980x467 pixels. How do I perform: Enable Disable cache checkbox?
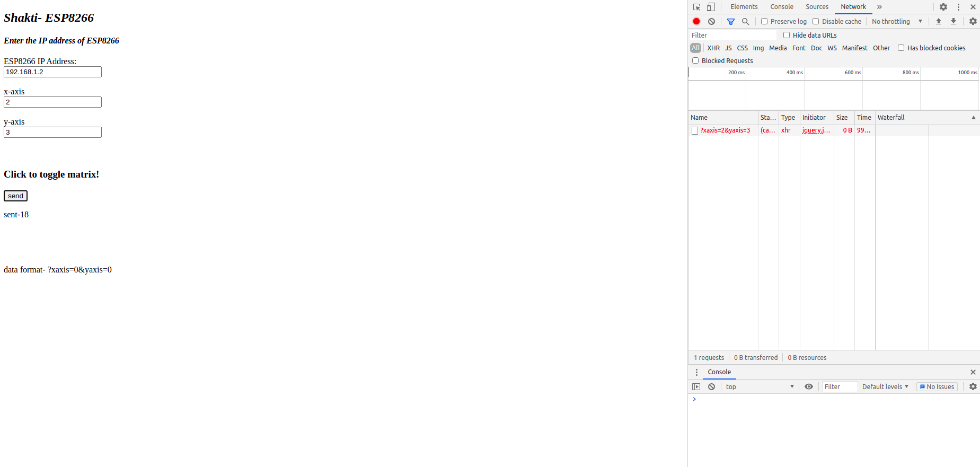coord(816,21)
